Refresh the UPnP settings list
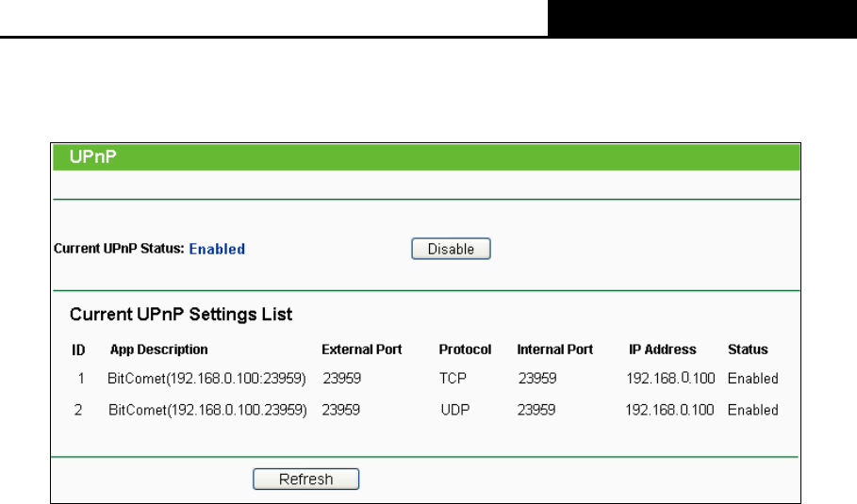The height and width of the screenshot is (504, 857). (x=306, y=479)
